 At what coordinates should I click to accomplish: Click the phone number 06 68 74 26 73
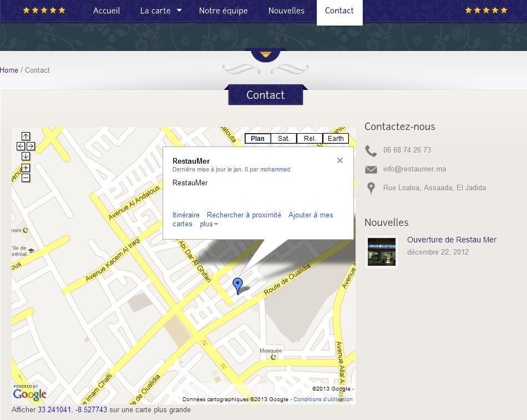click(407, 150)
